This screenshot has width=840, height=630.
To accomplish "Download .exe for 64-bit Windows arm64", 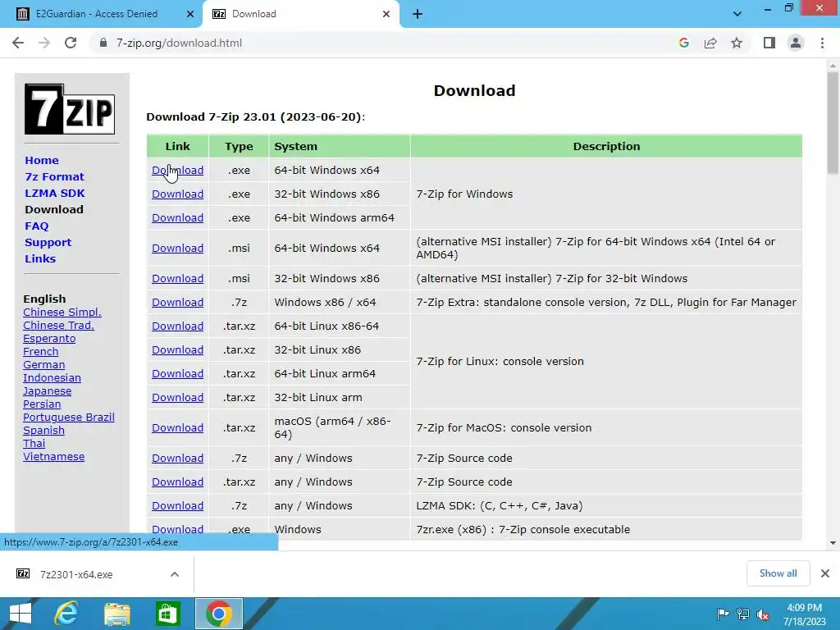I will pos(177,217).
